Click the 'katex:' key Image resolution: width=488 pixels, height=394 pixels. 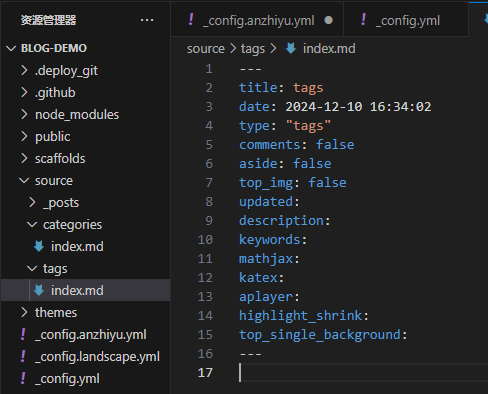click(x=262, y=278)
